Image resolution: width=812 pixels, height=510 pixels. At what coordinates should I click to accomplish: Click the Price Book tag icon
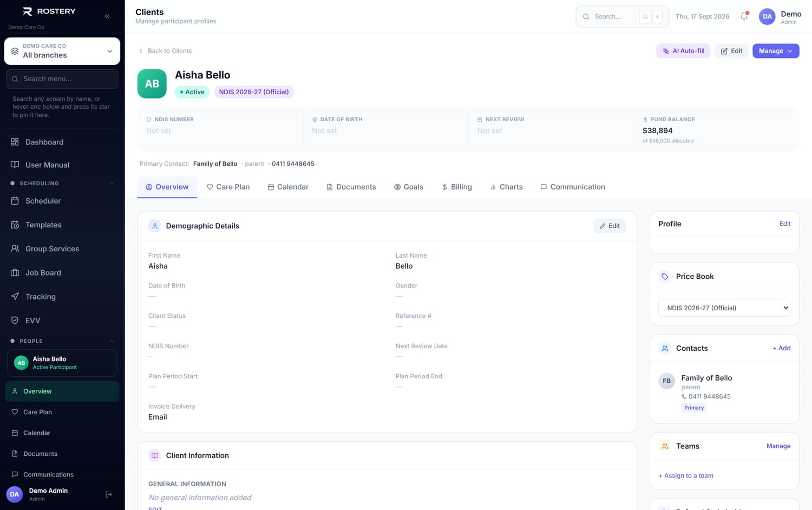click(665, 276)
